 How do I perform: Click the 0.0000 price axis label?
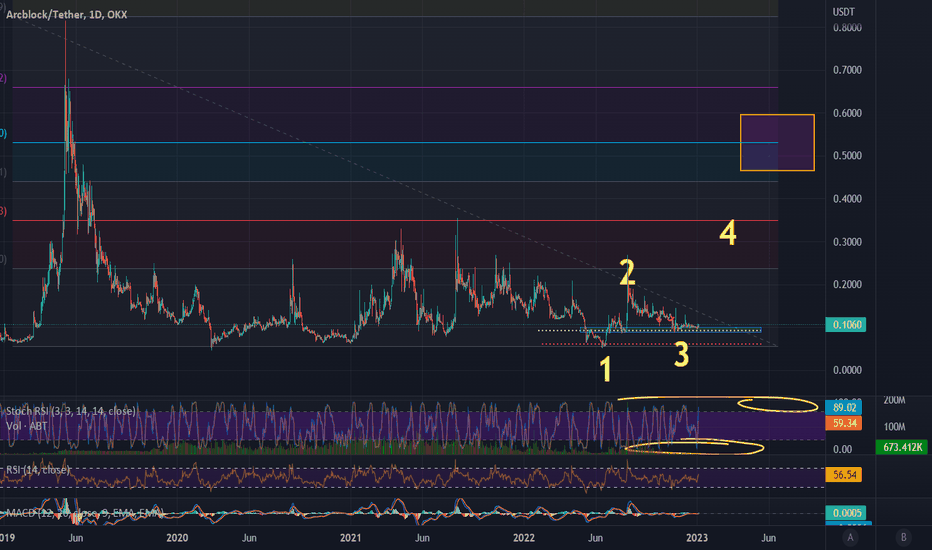[x=847, y=370]
